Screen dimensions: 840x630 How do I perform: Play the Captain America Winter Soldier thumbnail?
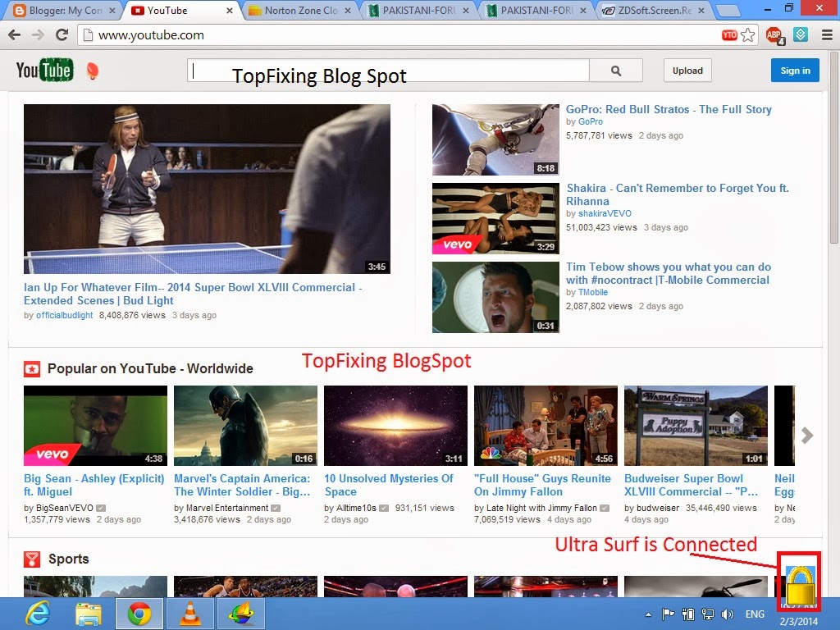pos(245,426)
